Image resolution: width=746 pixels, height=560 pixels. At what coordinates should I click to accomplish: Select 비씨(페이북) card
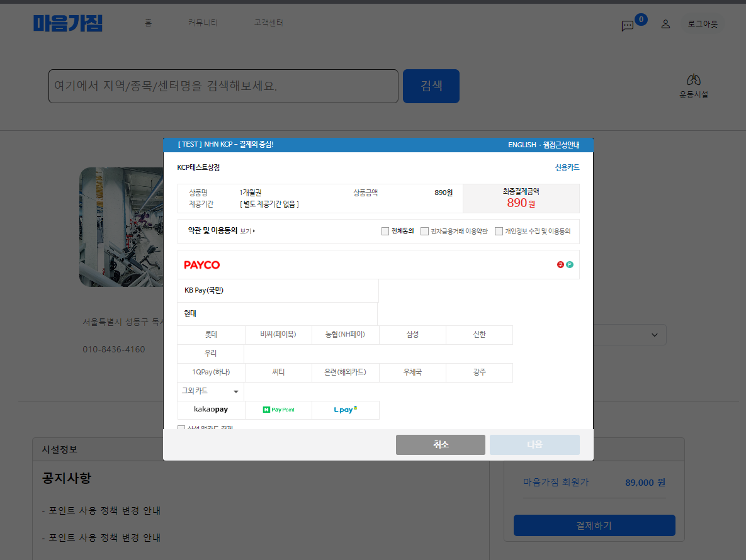(x=278, y=335)
